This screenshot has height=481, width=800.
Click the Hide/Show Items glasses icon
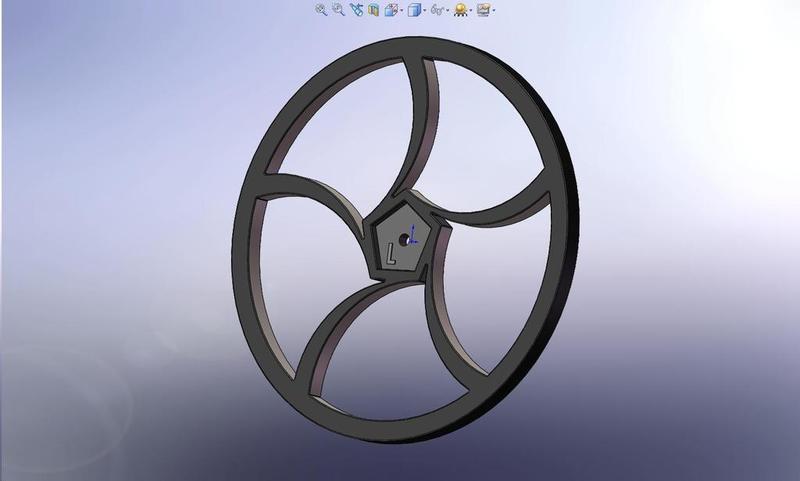point(437,10)
